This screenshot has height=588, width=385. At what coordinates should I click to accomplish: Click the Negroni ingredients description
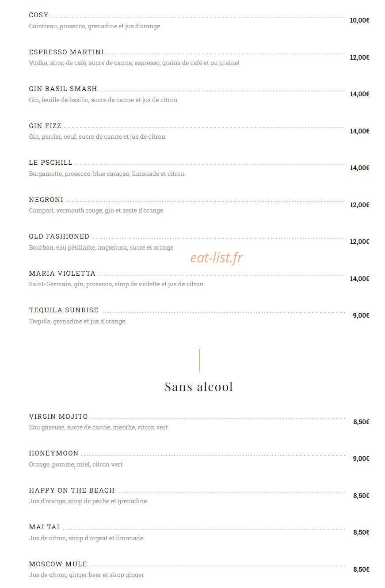[96, 210]
